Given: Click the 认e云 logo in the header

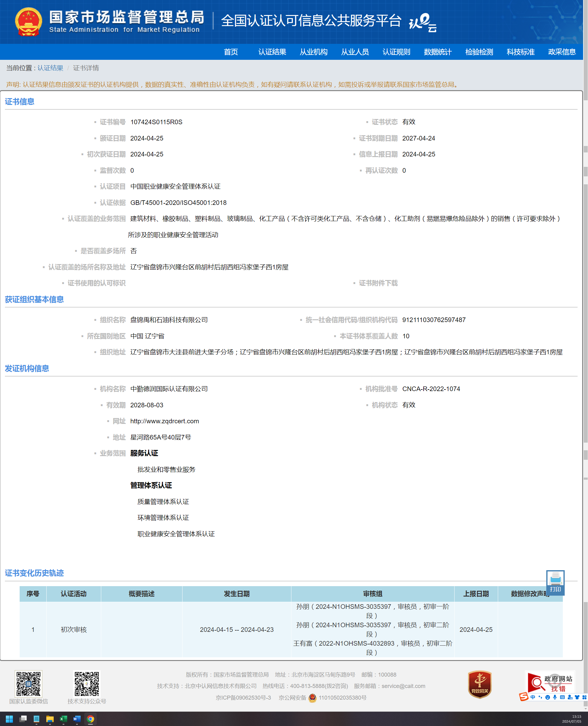Looking at the screenshot, I should pos(423,22).
